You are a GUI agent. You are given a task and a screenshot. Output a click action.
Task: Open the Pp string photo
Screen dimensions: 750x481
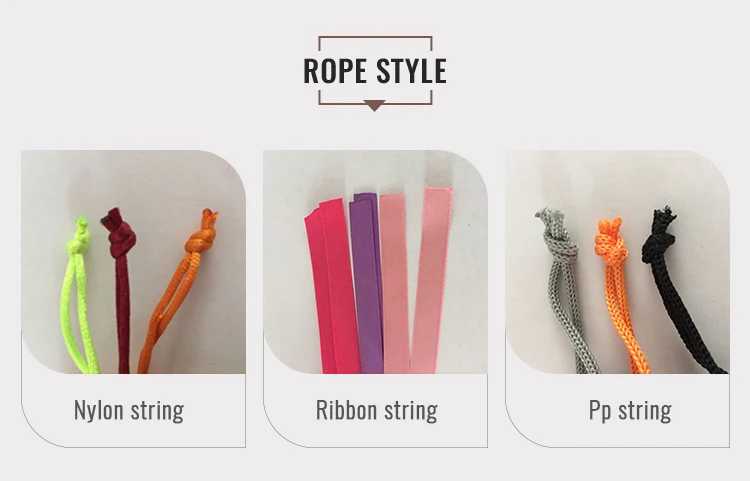coord(618,262)
